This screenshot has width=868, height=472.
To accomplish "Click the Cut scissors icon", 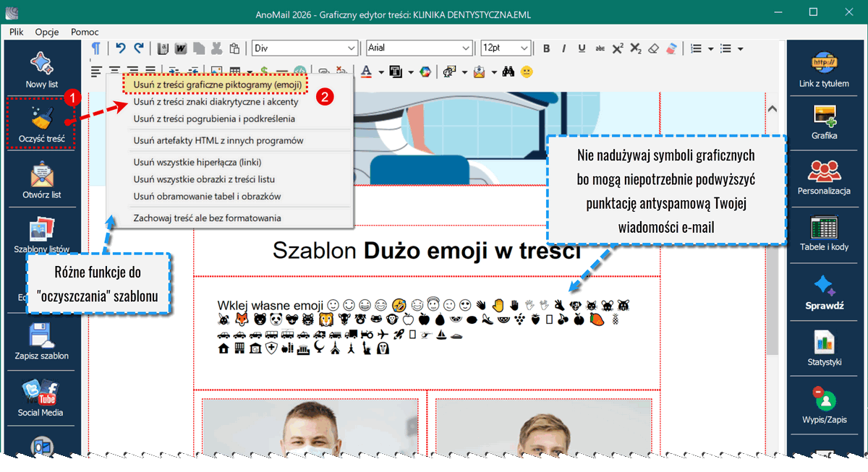I will coord(216,48).
